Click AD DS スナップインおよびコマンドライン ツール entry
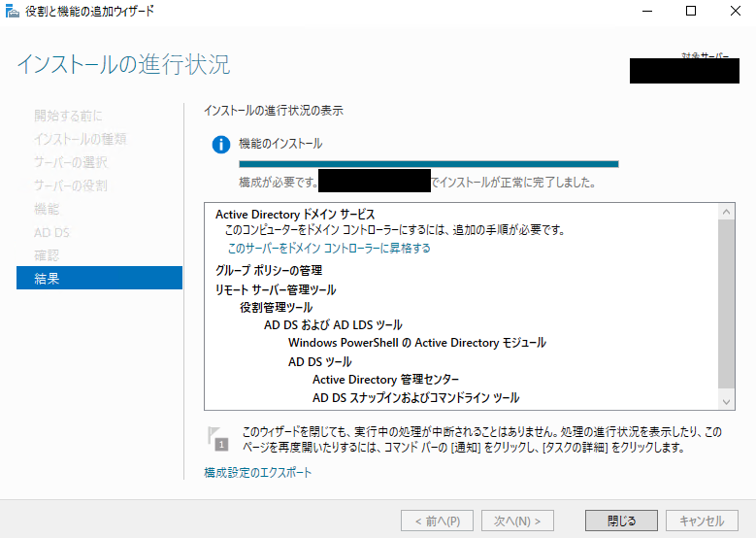The width and height of the screenshot is (756, 538). tap(416, 397)
